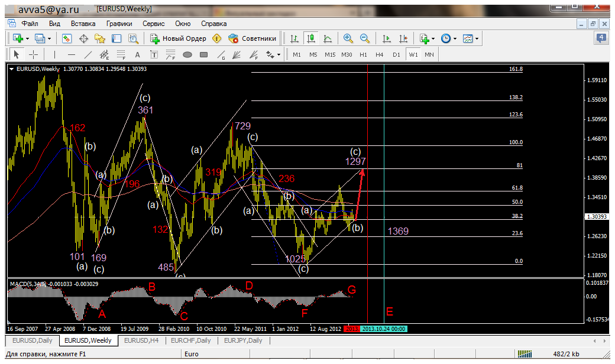Expand the Periodicity clock dropdown
The image size is (615, 364).
coord(455,39)
